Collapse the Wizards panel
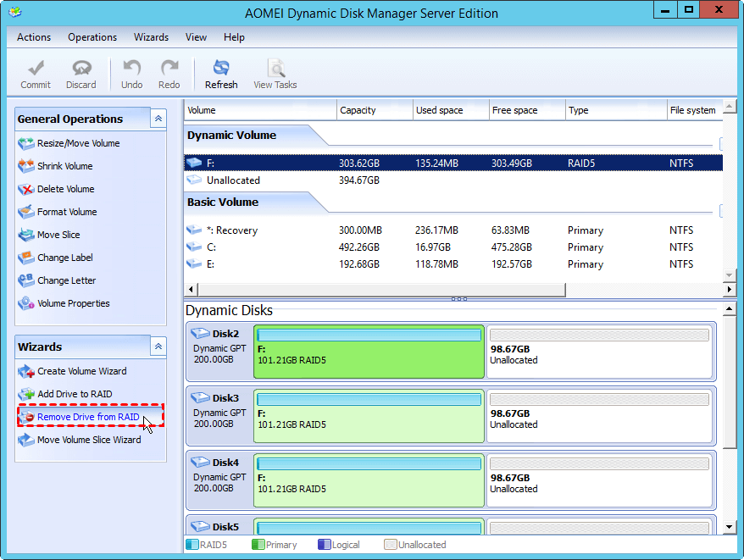Image resolution: width=744 pixels, height=560 pixels. [x=158, y=347]
